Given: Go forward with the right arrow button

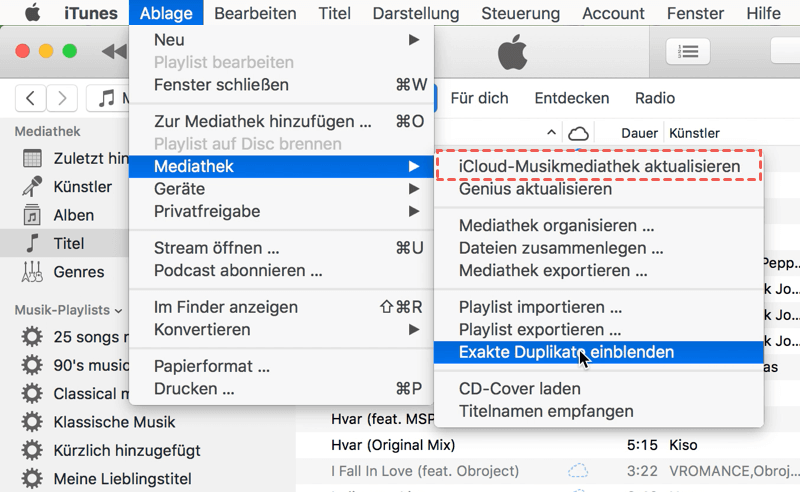Looking at the screenshot, I should 62,98.
